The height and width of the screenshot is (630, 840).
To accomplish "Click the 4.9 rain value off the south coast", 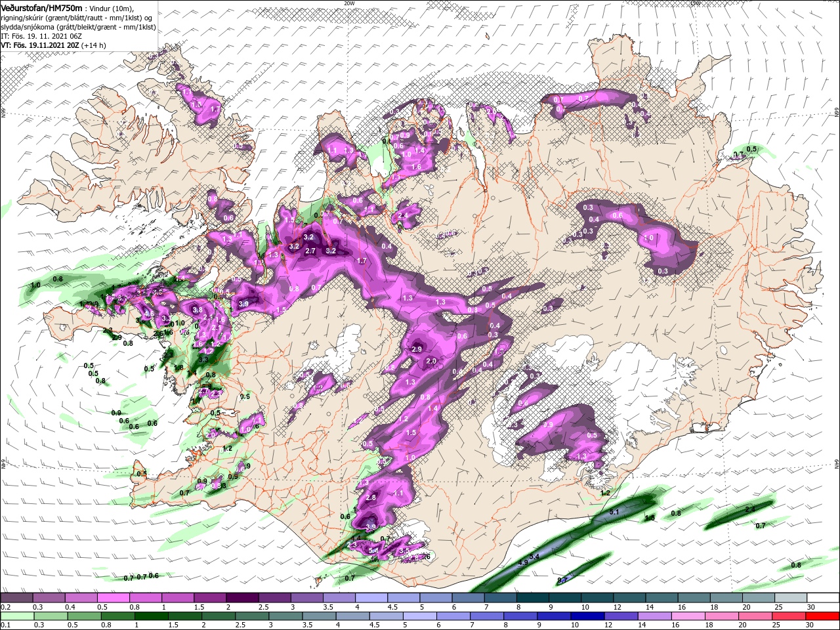I will [x=523, y=563].
